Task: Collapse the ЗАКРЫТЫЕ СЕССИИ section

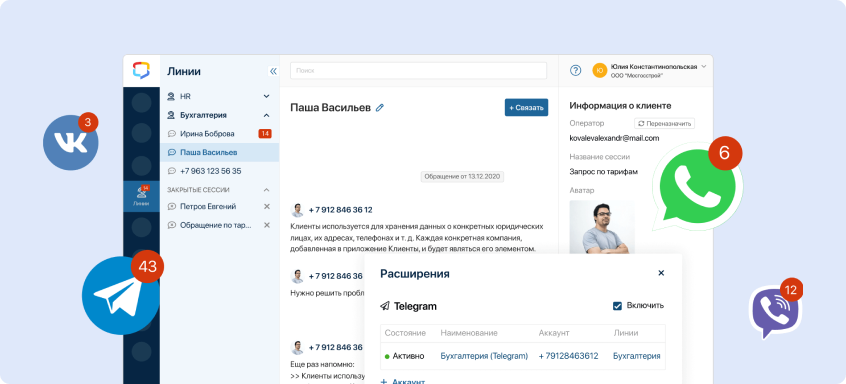Action: [x=266, y=190]
